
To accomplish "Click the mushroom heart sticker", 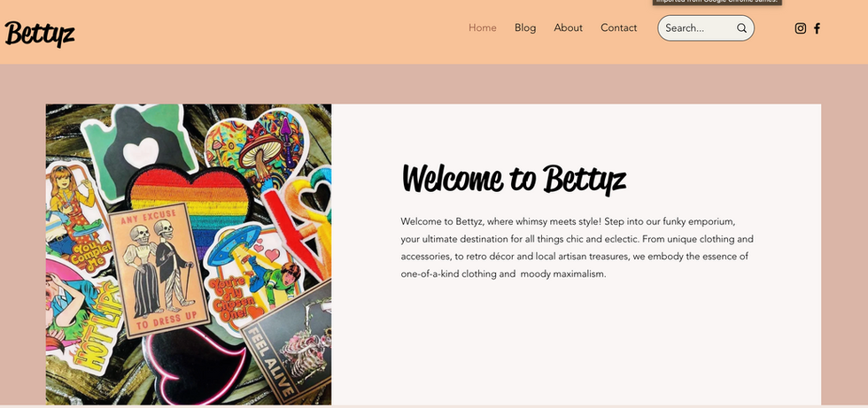I will pos(255,148).
